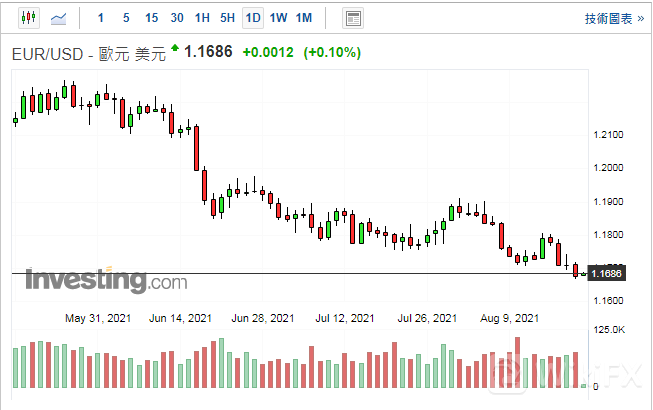Viewport: 653px width, 410px height.
Task: Switch the chart to the 1H interval
Action: [x=202, y=18]
